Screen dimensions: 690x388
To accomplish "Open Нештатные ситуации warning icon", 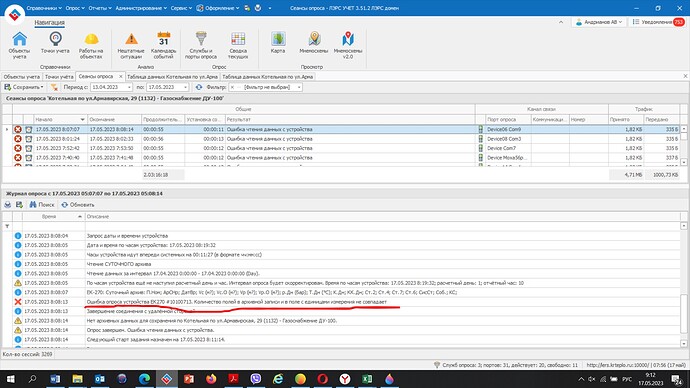I will tap(131, 45).
